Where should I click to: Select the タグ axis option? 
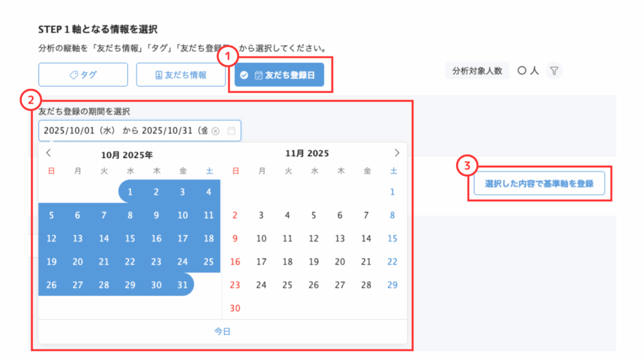83,74
